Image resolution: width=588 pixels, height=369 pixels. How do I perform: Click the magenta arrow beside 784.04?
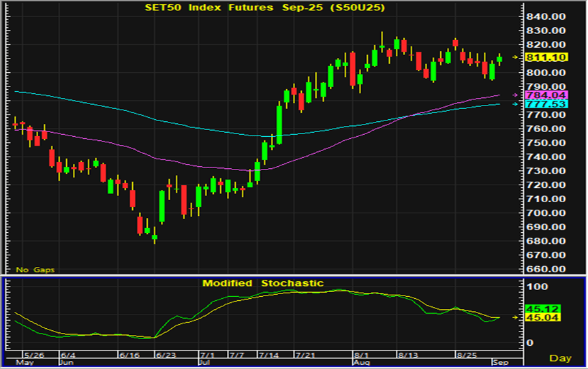[x=515, y=95]
